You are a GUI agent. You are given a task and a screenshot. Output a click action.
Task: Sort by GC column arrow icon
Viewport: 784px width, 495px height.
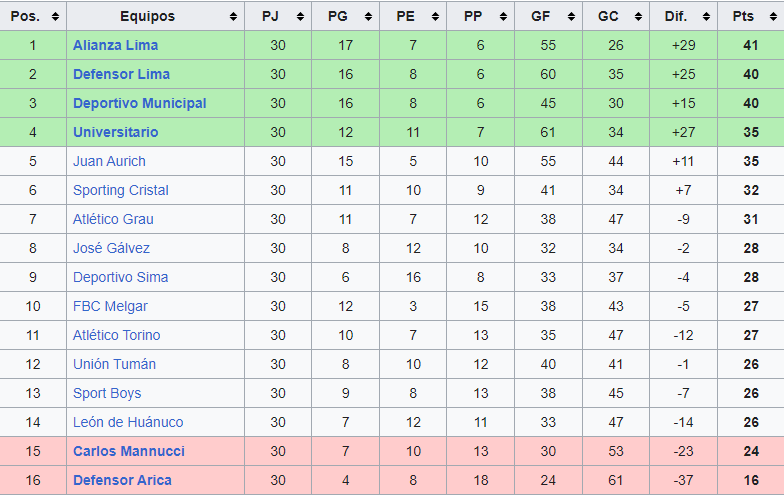click(638, 16)
